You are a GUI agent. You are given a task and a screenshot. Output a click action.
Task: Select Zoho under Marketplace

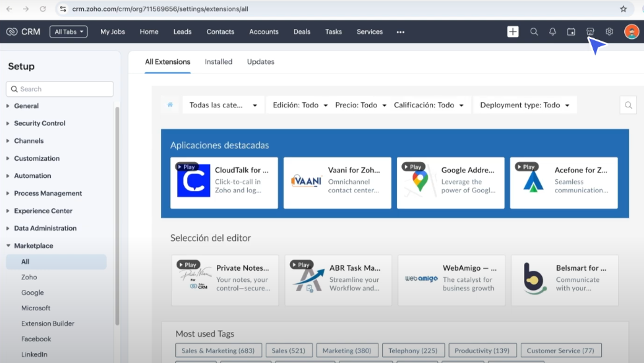coord(29,277)
